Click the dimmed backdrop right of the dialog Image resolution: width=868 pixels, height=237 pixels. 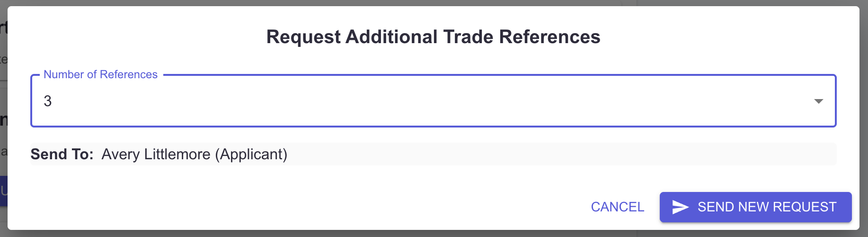point(864,118)
